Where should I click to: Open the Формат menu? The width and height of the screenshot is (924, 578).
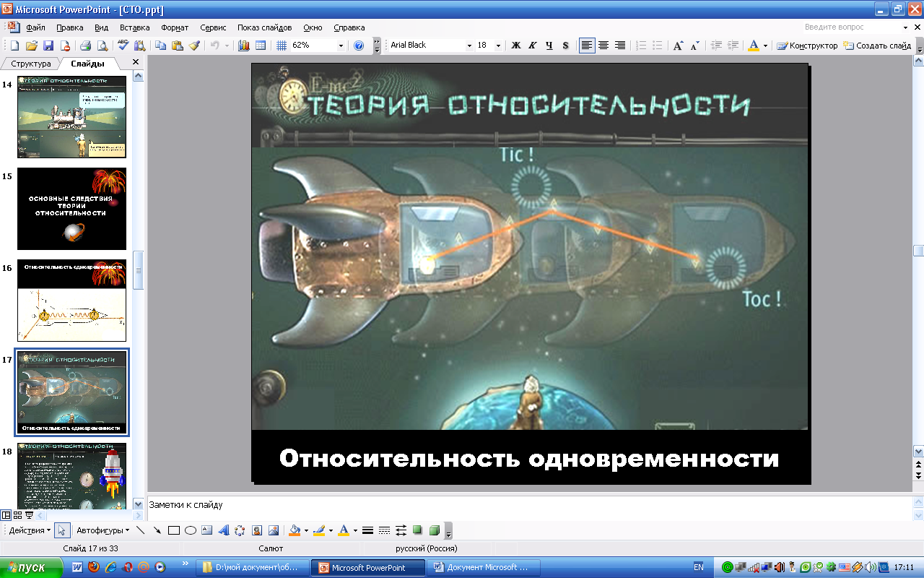175,27
